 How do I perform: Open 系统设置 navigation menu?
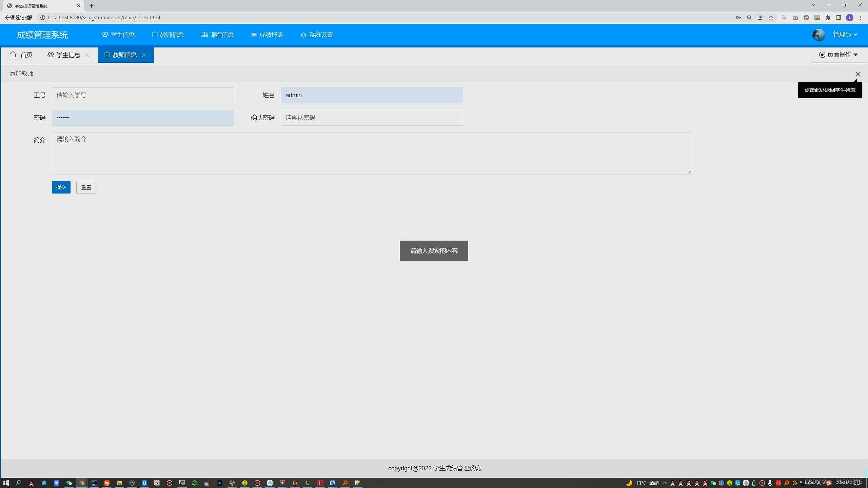pyautogui.click(x=317, y=35)
